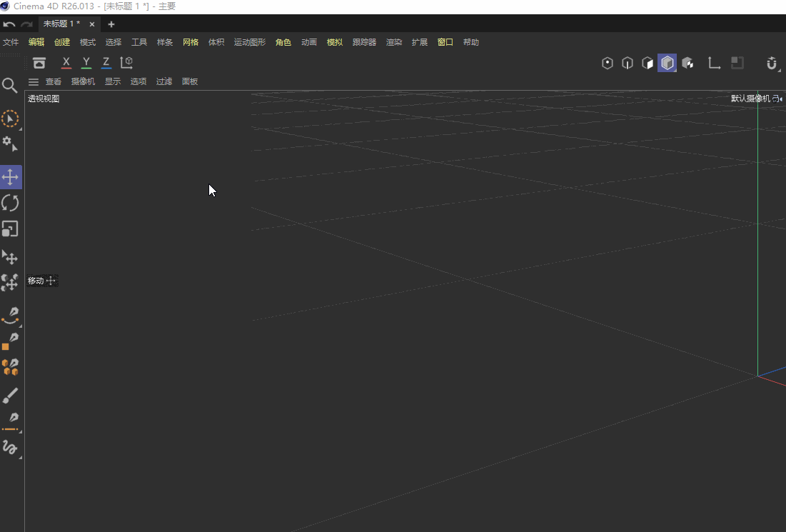The width and height of the screenshot is (786, 532).
Task: Toggle the square viewport solo icon
Action: [737, 63]
